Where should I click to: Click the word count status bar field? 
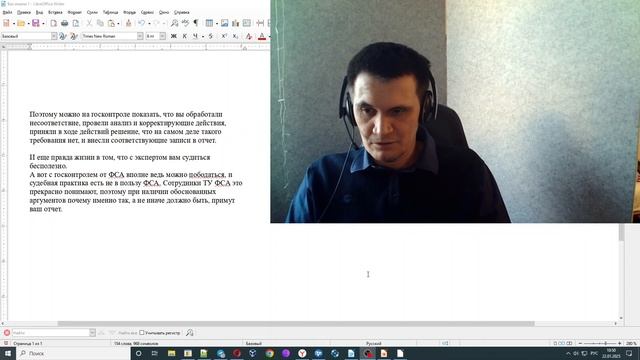136,344
